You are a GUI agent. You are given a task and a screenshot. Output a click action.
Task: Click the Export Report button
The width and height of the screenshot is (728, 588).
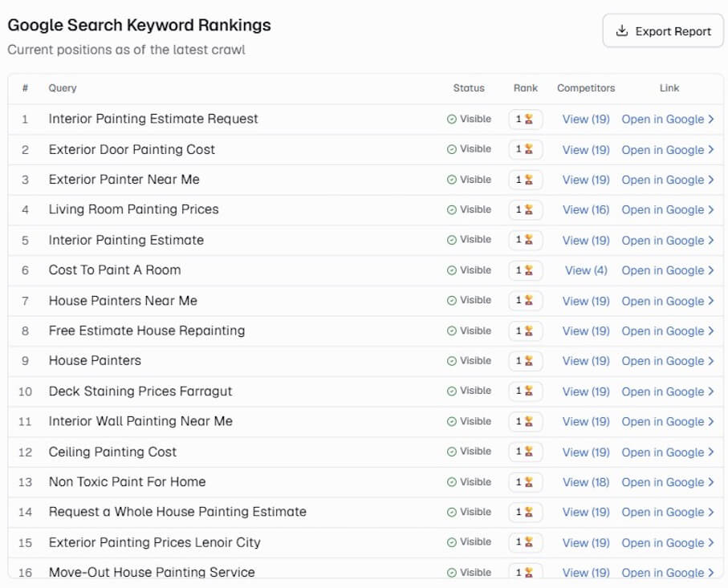point(662,31)
